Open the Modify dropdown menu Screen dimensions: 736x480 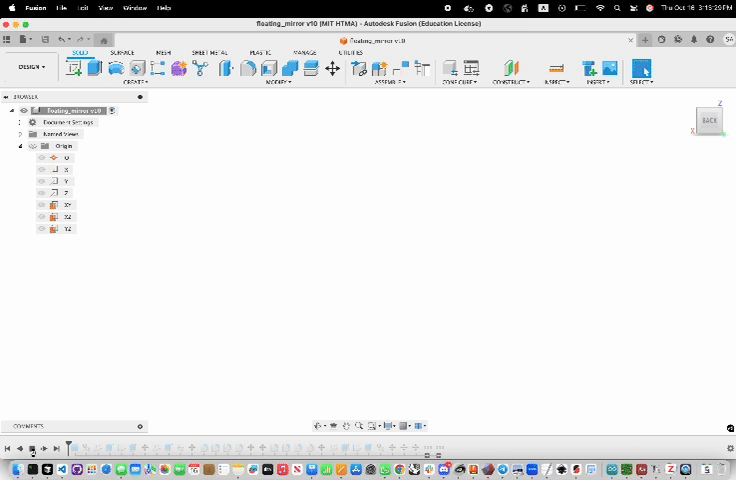(x=278, y=82)
